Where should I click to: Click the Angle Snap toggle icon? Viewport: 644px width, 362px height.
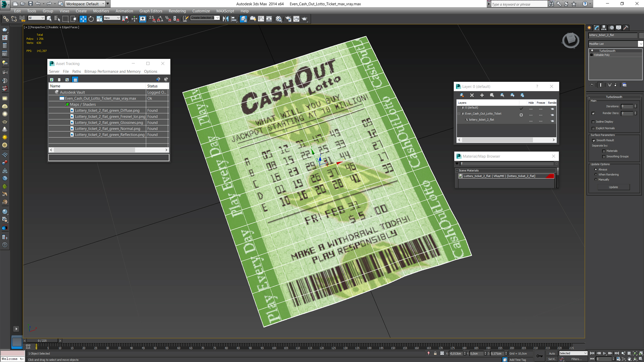[160, 19]
